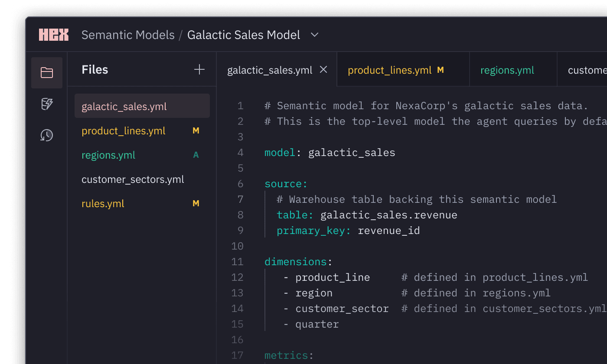Click the M badge beside product_lines.yml file
This screenshot has width=607, height=364.
tap(196, 130)
